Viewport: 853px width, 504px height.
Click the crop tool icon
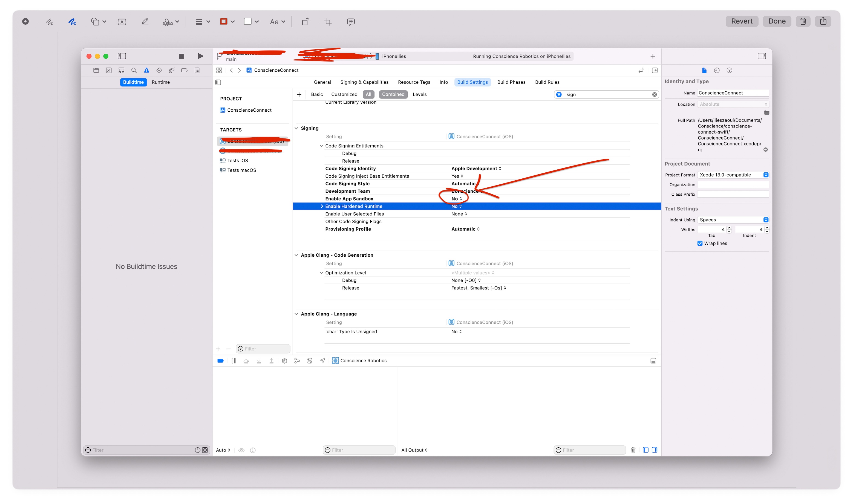coord(328,22)
